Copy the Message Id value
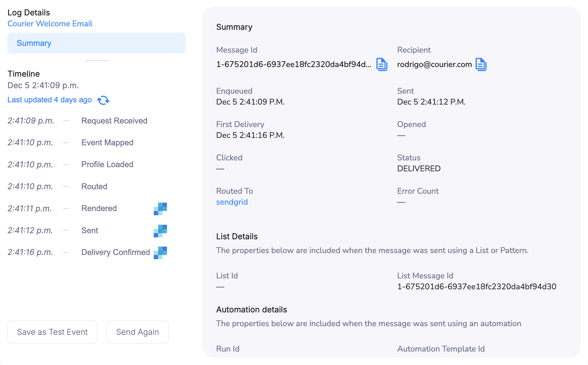This screenshot has height=365, width=588. coord(382,64)
